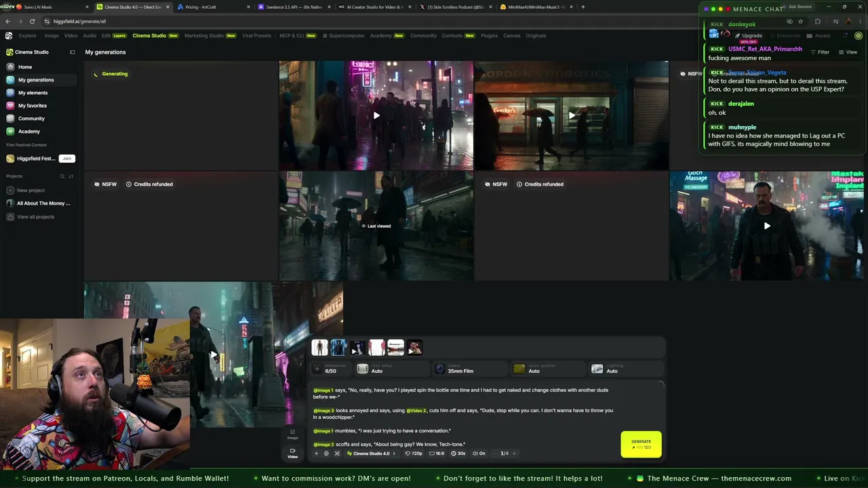Increase the generation count from 1/4

[514, 453]
